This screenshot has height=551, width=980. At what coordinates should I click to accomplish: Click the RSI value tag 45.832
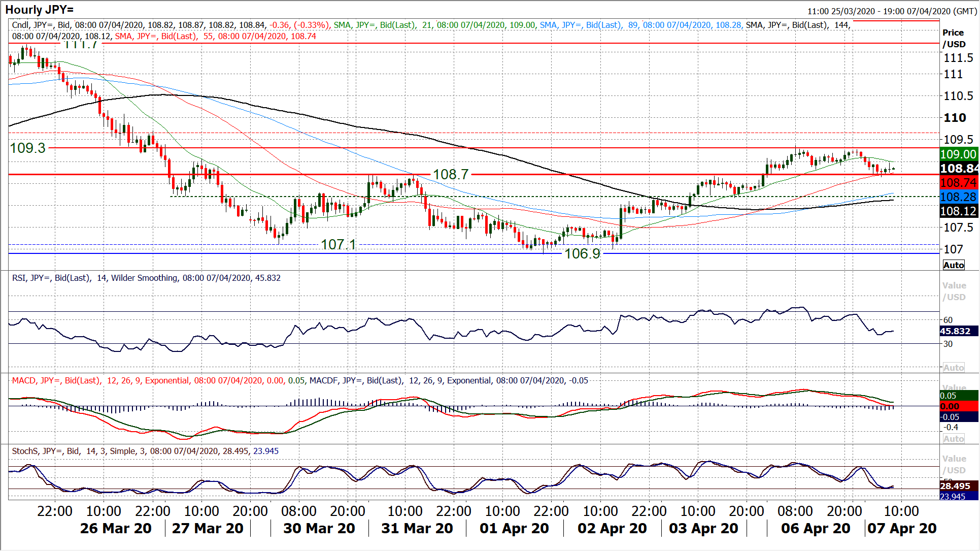(x=958, y=331)
